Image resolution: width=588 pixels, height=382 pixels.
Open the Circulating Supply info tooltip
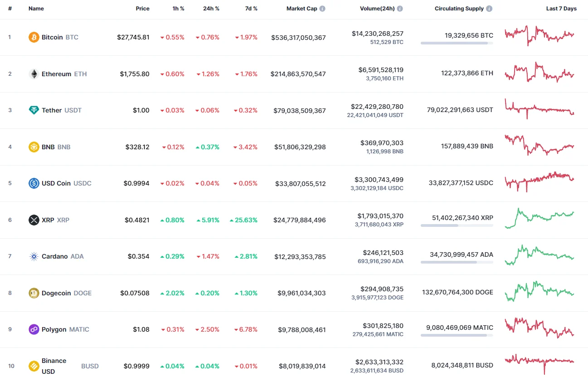coord(490,8)
